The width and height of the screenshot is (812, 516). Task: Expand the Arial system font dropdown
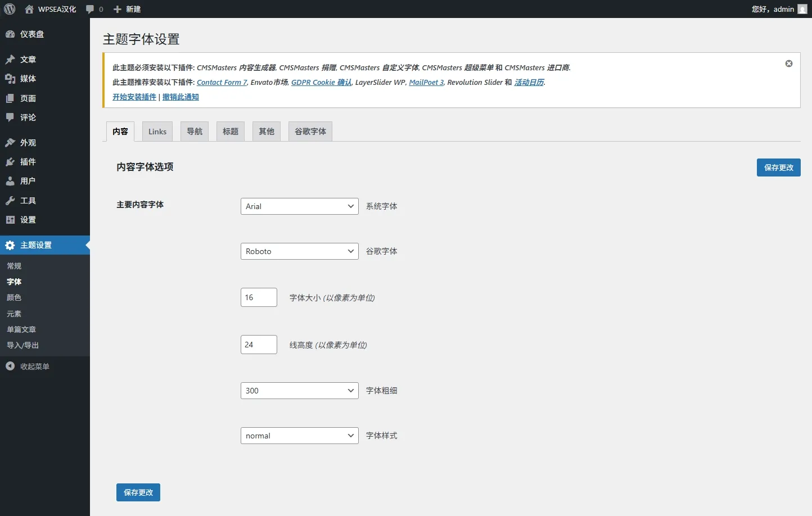299,206
